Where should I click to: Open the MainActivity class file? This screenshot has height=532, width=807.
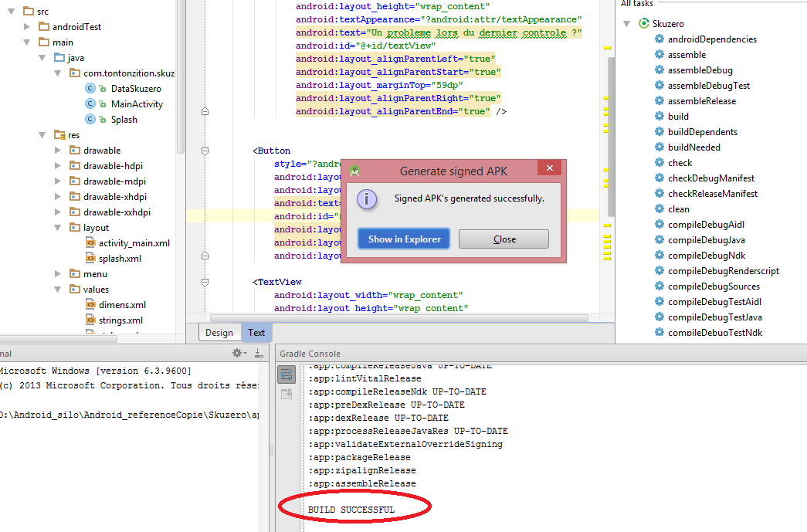137,104
